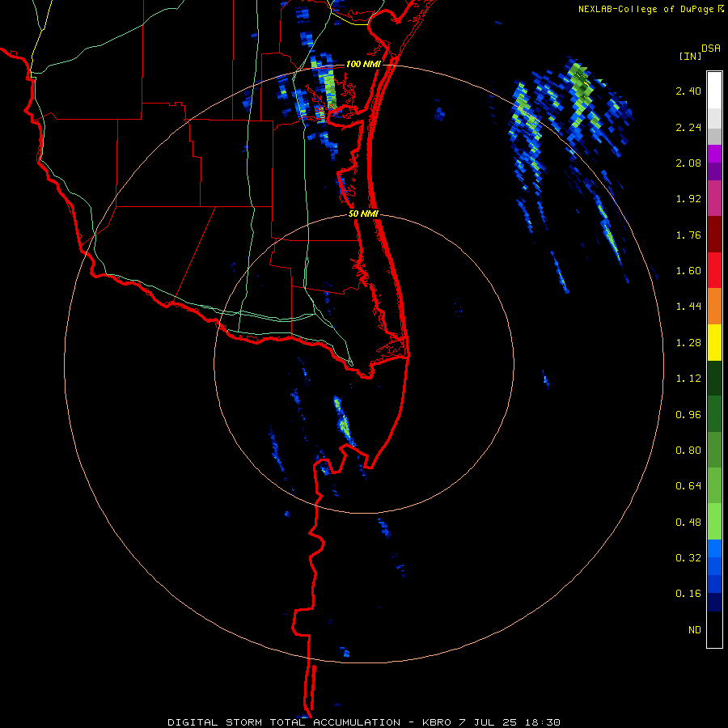Click the 1.92 scale value
This screenshot has width=728, height=728.
pyautogui.click(x=688, y=199)
